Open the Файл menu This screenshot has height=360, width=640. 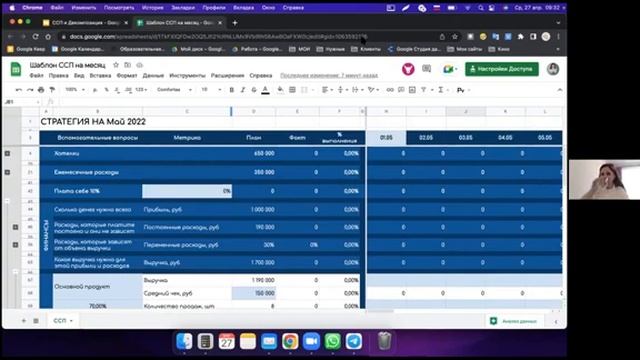coord(36,76)
